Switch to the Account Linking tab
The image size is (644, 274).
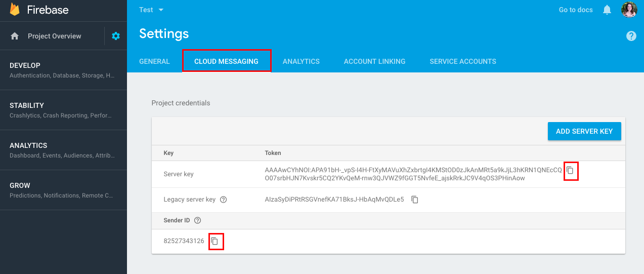pos(374,61)
